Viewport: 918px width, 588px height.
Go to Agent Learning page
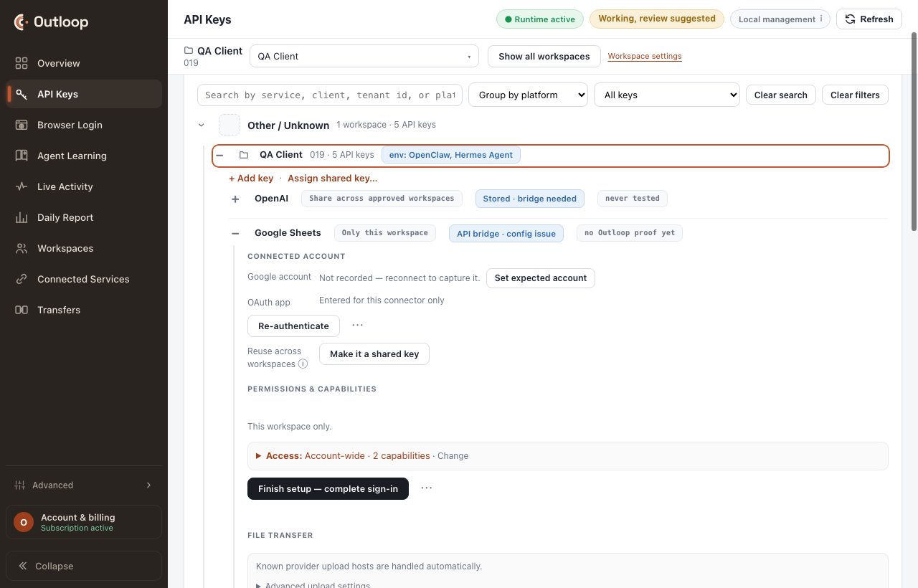coord(84,156)
